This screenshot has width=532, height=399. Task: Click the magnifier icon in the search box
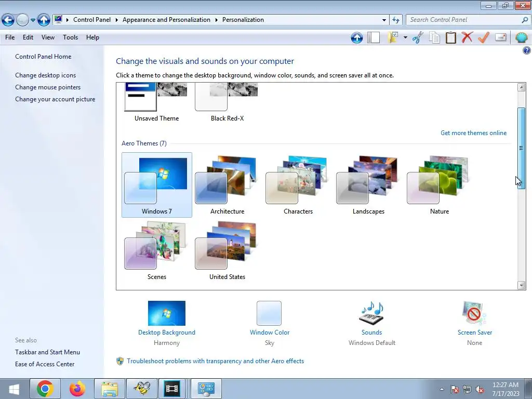point(525,20)
